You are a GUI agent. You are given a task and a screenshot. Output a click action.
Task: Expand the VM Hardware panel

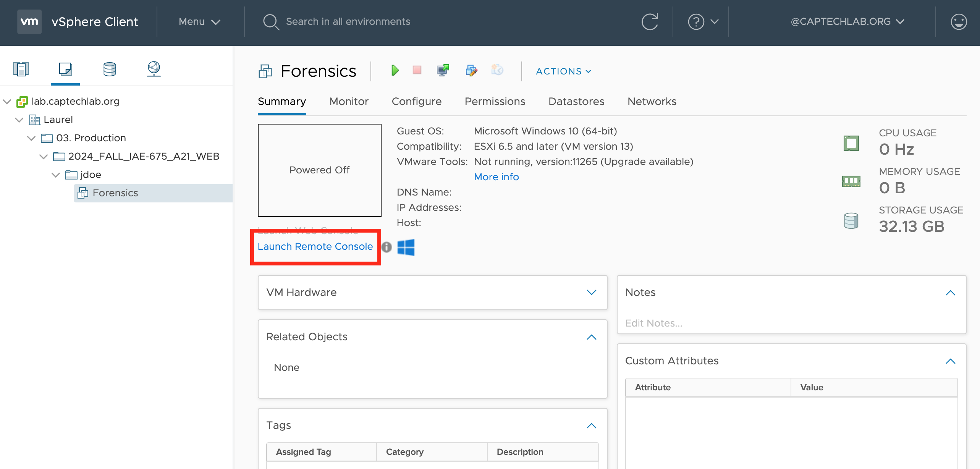tap(591, 293)
